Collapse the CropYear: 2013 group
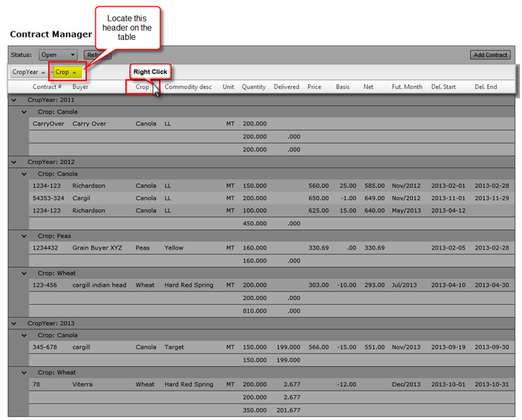The image size is (522, 420). click(14, 323)
